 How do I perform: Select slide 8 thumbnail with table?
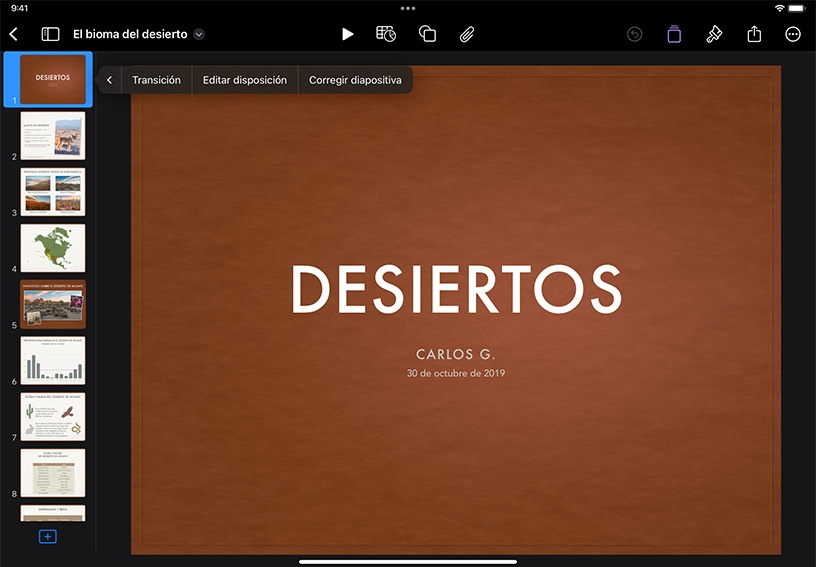pos(53,473)
